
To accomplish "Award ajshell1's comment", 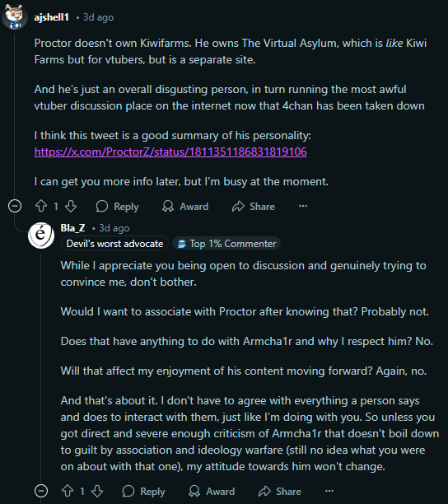I will tap(185, 207).
